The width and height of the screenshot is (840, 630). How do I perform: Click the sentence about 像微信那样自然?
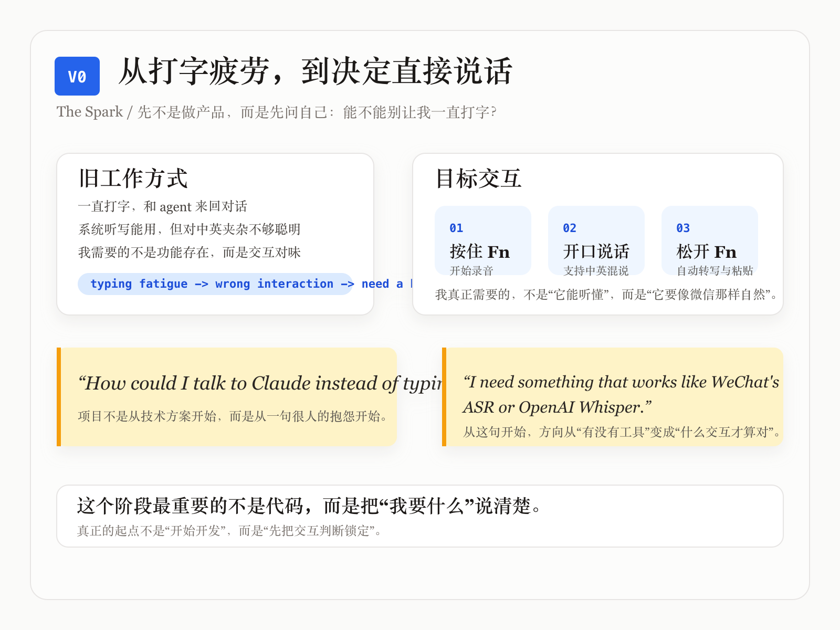click(606, 295)
